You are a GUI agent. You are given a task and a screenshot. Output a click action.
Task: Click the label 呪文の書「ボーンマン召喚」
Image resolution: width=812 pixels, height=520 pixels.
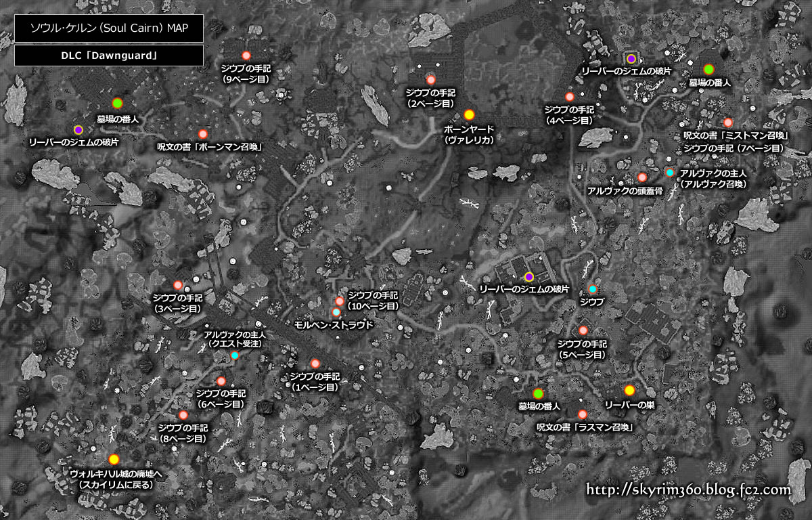coord(209,147)
